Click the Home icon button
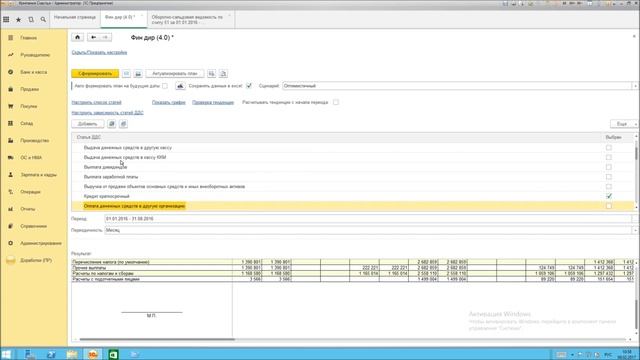This screenshot has height=360, width=640. click(x=78, y=38)
